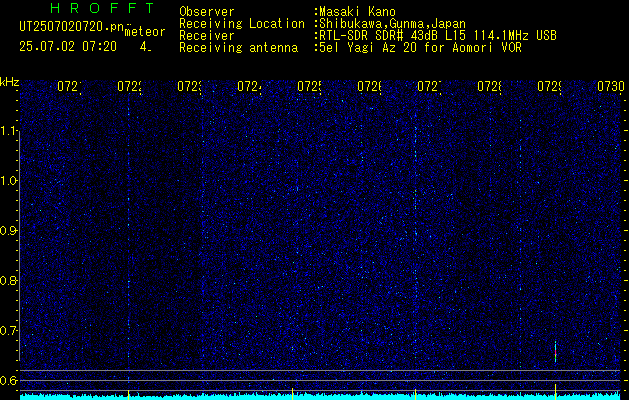Click the 0.8 frequency axis label
Viewport: 629px width, 400px height.
click(9, 280)
